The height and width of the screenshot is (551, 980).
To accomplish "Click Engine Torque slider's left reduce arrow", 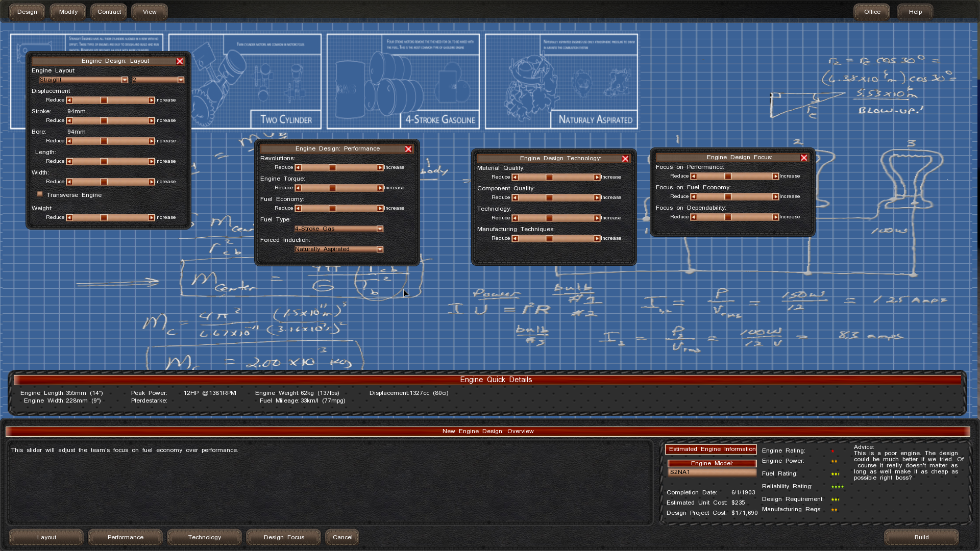I will [x=298, y=188].
